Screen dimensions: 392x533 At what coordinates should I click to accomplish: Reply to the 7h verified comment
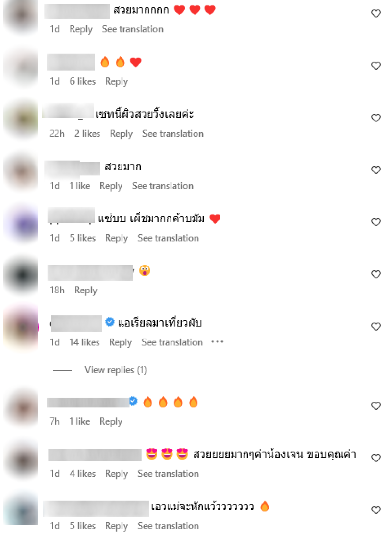pyautogui.click(x=111, y=421)
